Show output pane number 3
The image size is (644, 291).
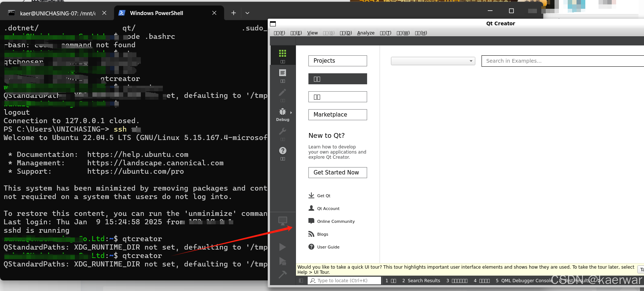pos(457,281)
